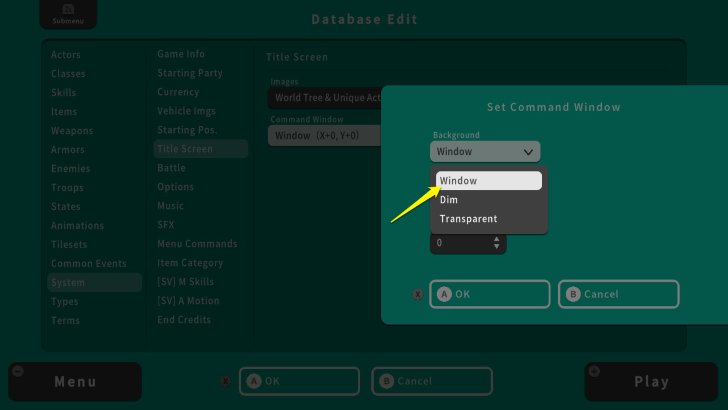Image resolution: width=728 pixels, height=410 pixels.
Task: Select Window from the Background list
Action: click(x=489, y=181)
